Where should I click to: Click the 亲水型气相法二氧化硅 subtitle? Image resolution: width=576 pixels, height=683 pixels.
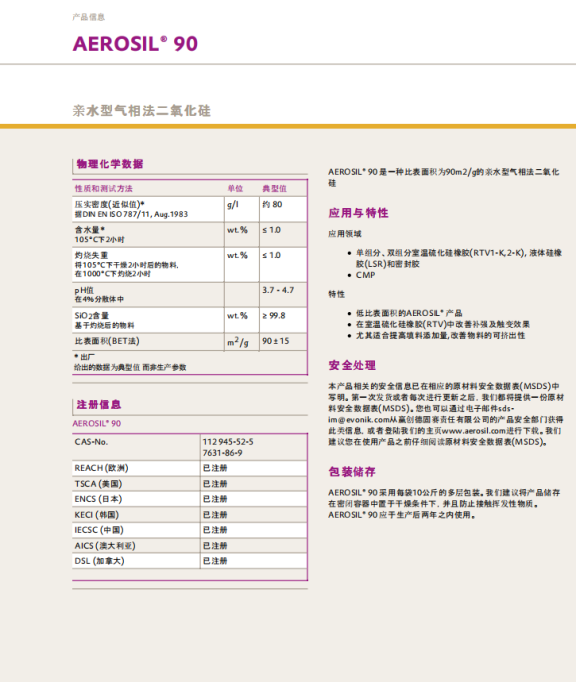tap(141, 111)
